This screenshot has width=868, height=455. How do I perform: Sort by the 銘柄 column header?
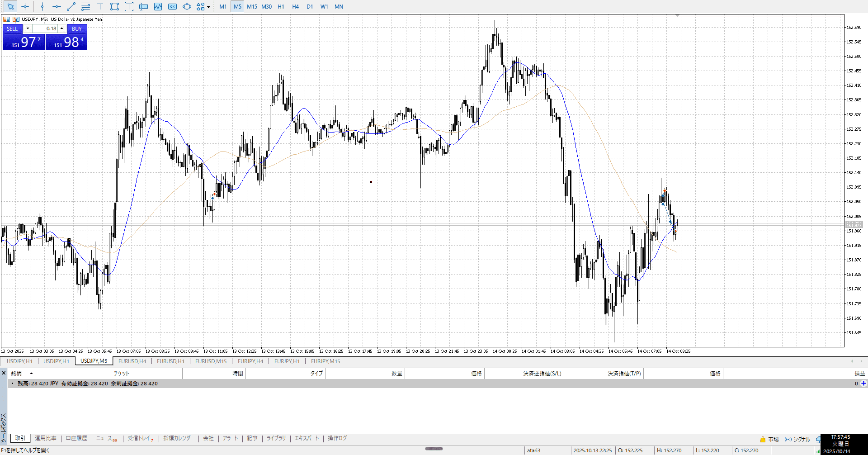17,373
